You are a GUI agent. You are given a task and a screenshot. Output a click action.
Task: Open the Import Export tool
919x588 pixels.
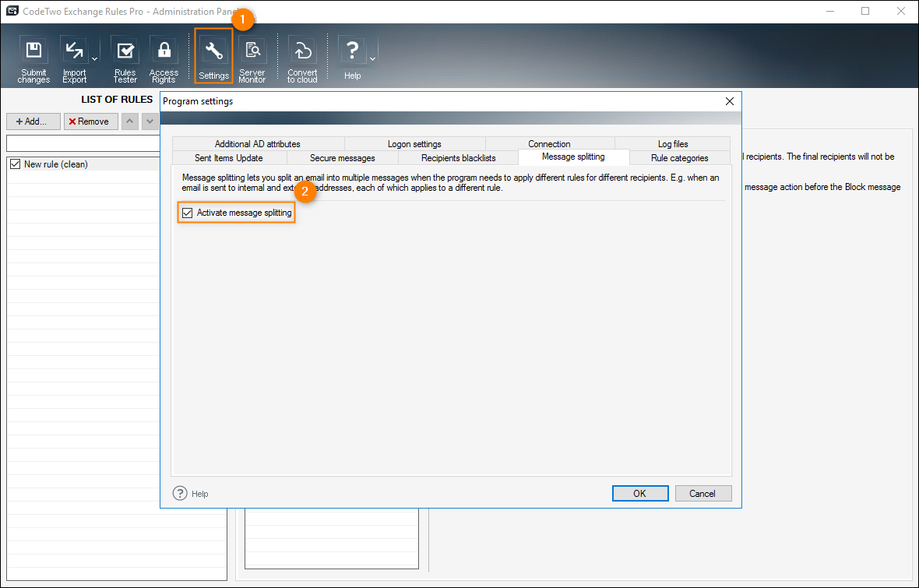click(x=75, y=59)
